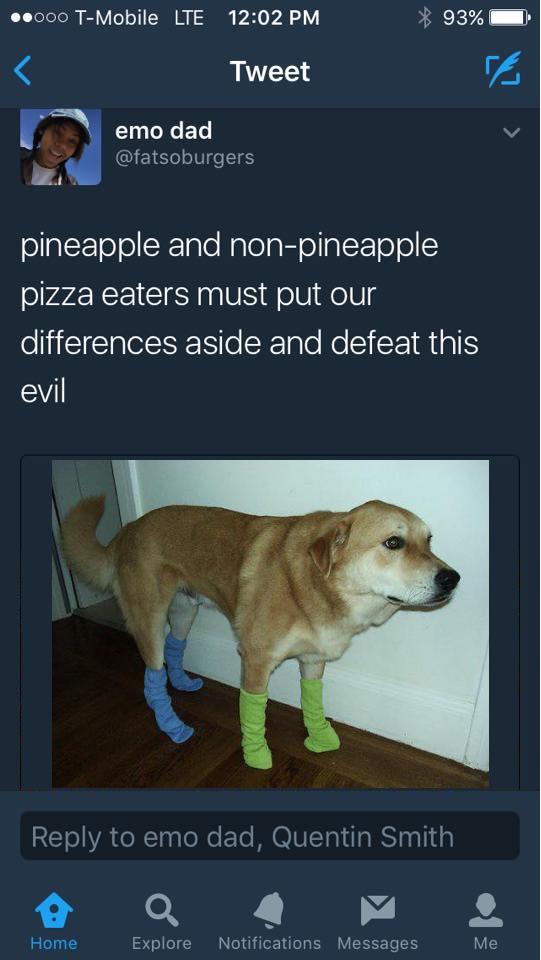This screenshot has height=960, width=541.
Task: Switch to the Messages tab label
Action: point(378,943)
